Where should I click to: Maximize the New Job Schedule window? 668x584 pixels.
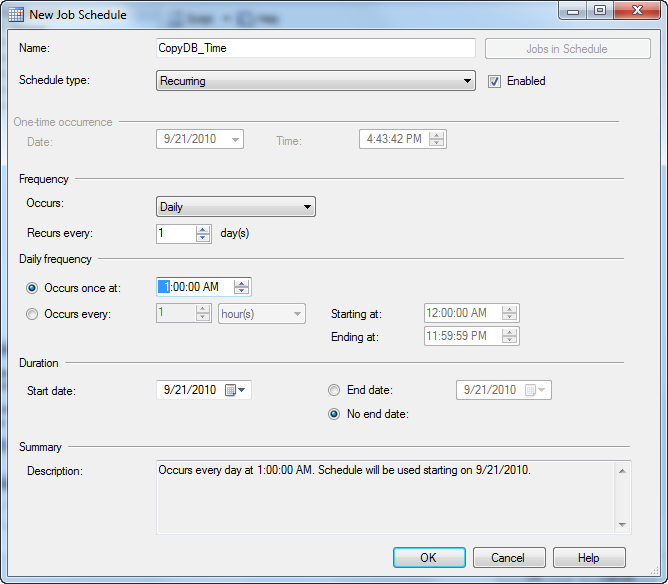click(x=600, y=11)
